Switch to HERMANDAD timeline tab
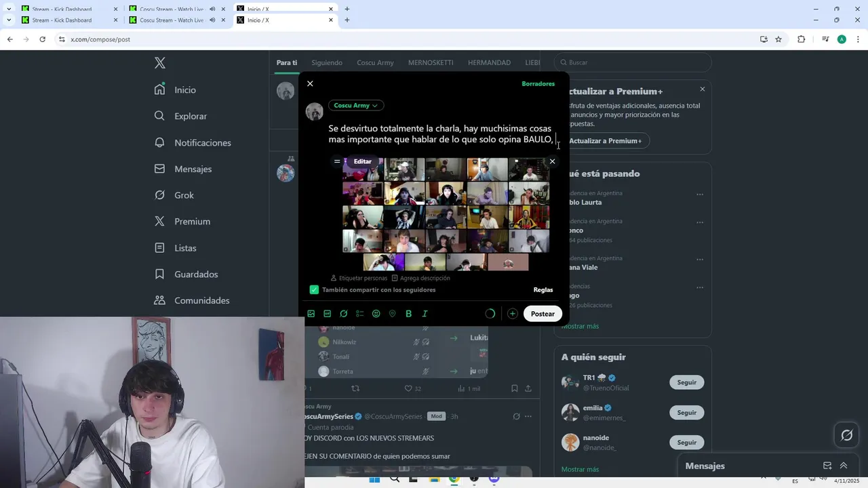 coord(489,62)
